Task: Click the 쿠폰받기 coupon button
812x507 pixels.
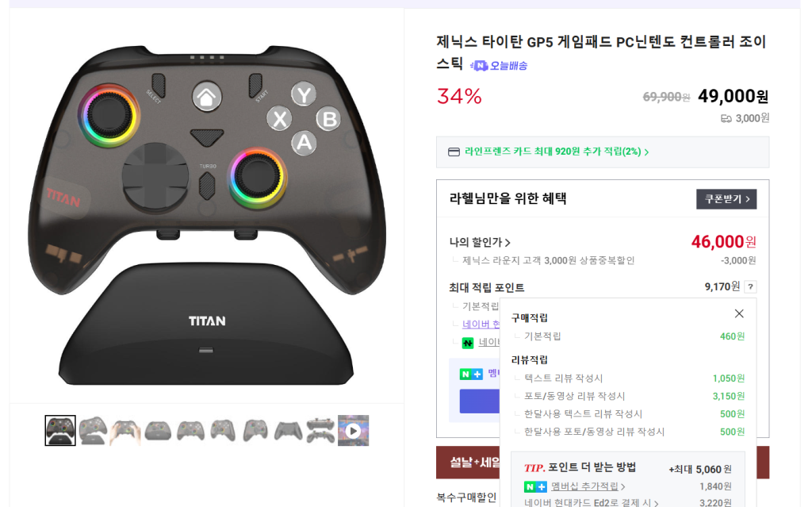Action: tap(726, 199)
